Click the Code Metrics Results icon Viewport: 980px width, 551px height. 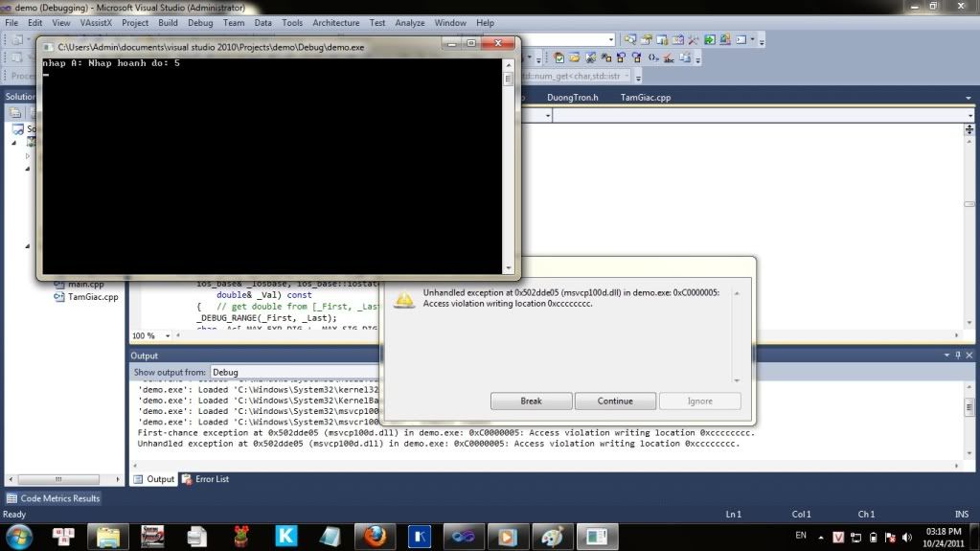tap(11, 498)
